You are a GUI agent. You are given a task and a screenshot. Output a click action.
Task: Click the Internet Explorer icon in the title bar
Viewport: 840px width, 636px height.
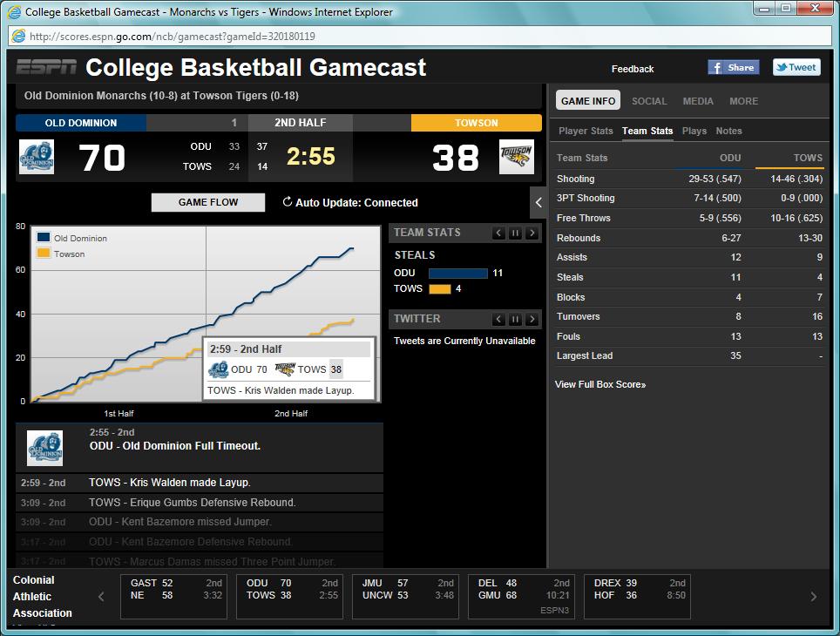tap(14, 12)
